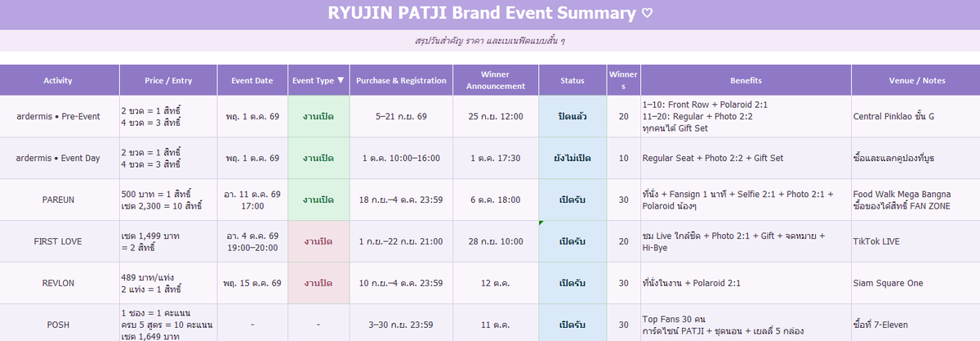Select the Thai subtitle row under the title

click(x=490, y=40)
